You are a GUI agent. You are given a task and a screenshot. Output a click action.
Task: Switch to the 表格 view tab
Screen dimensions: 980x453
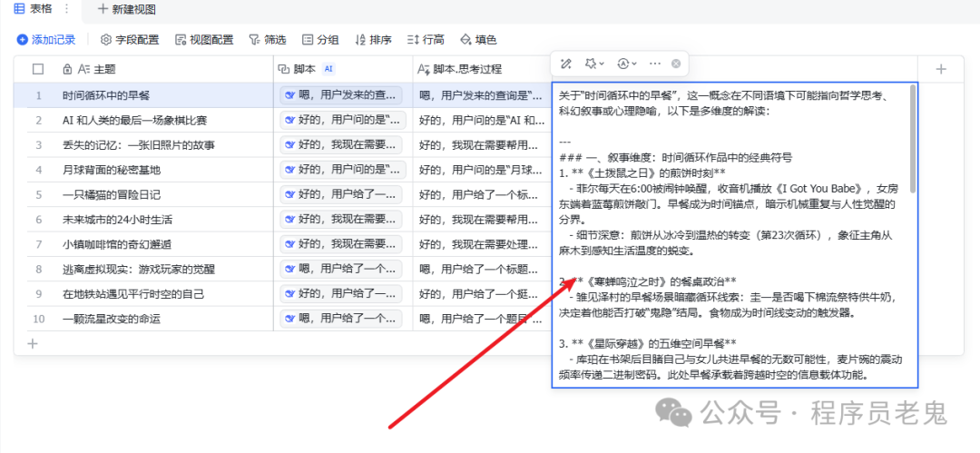(x=34, y=9)
